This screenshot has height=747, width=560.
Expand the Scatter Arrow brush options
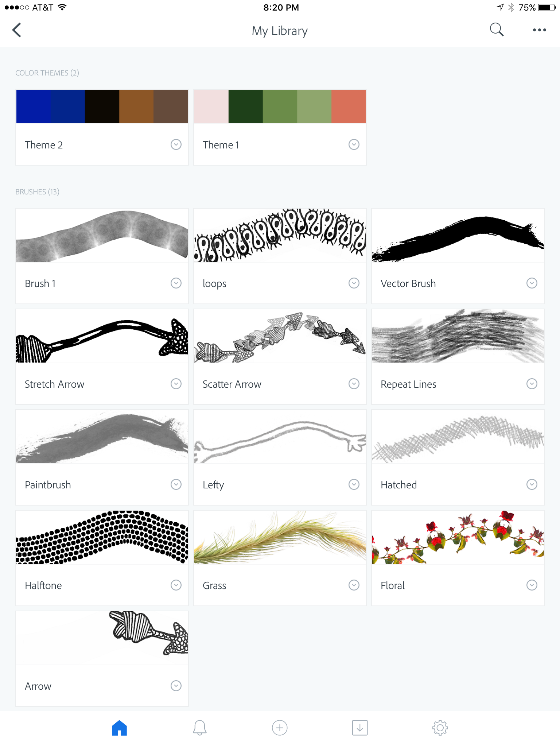click(354, 384)
